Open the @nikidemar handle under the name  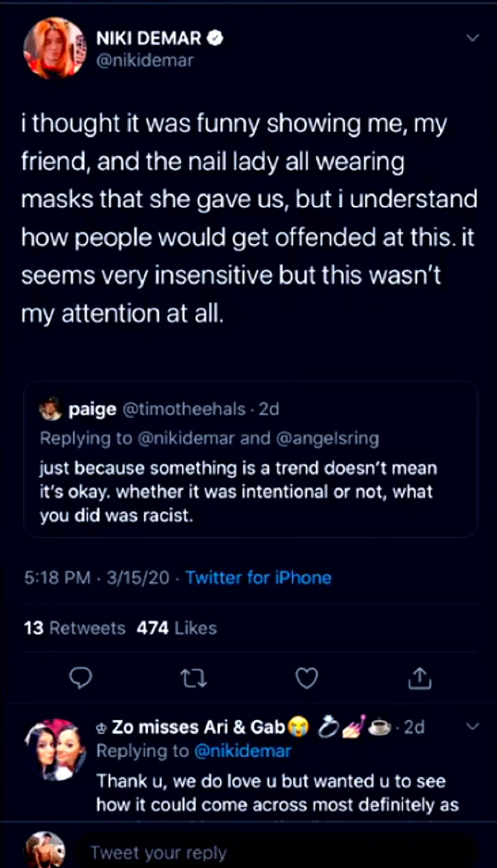(144, 60)
